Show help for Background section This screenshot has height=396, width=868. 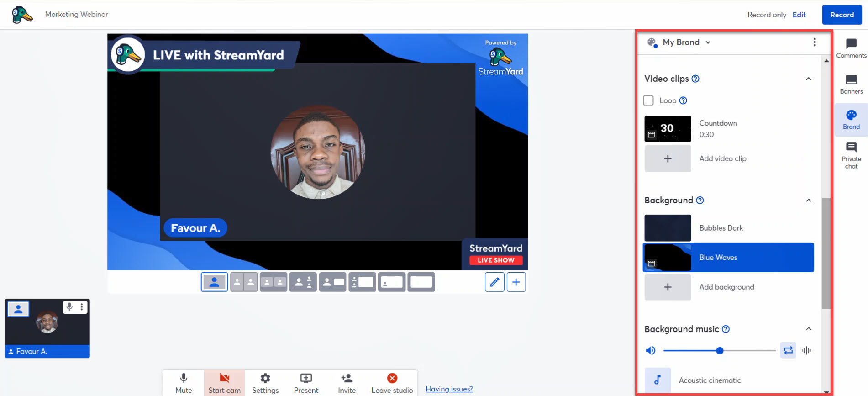click(x=700, y=200)
